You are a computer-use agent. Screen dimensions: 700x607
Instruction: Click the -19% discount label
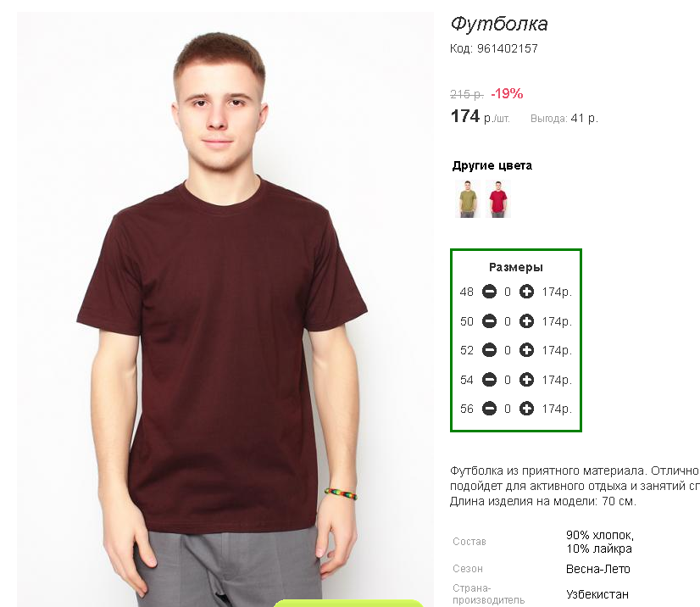coord(507,93)
